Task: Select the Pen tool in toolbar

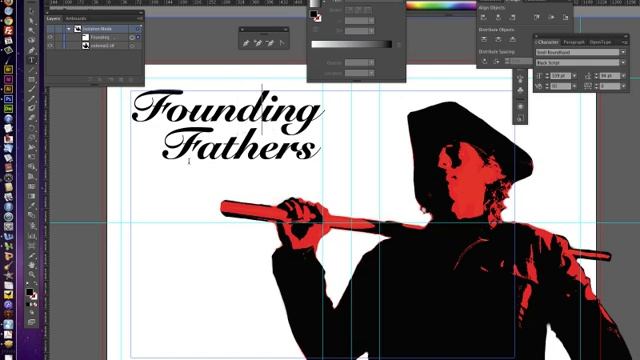Action: (31, 51)
